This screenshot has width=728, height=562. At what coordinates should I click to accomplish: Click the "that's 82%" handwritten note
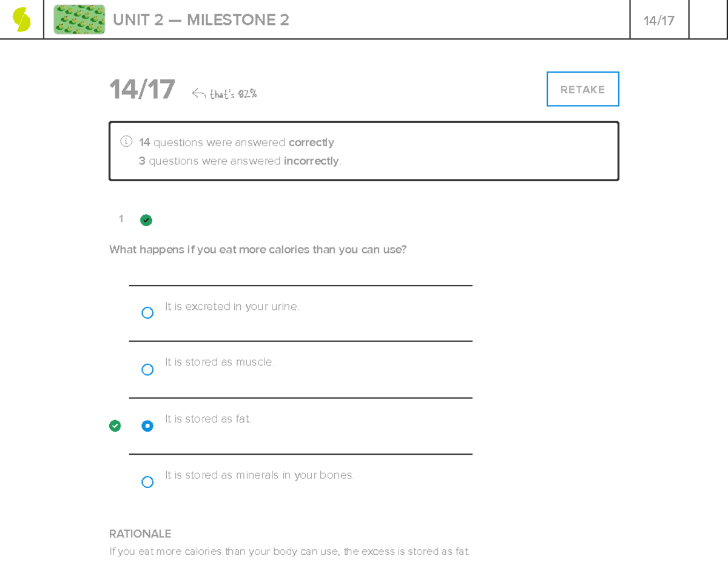point(233,94)
